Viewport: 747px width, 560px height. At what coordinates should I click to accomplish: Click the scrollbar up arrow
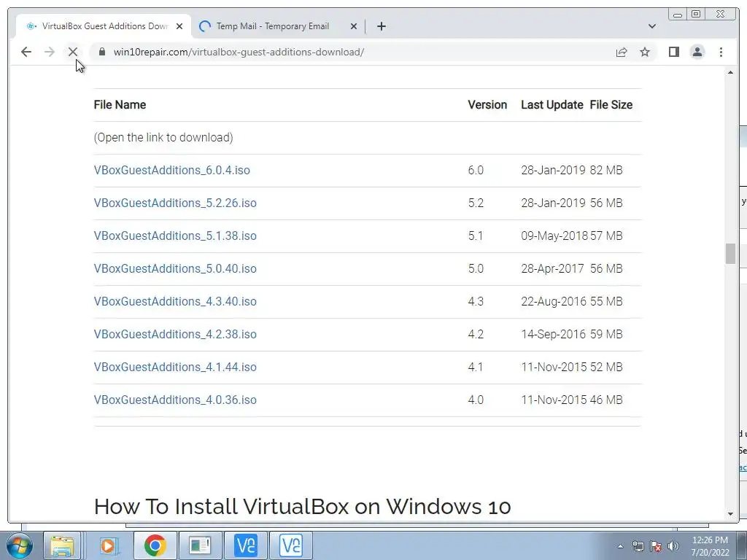tap(730, 72)
